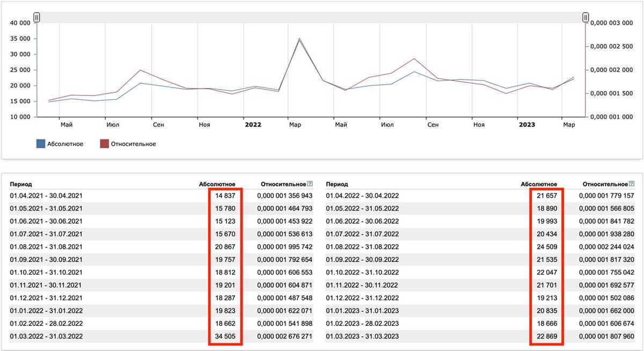Click the 0,000 003 000 right axis label

coord(612,23)
